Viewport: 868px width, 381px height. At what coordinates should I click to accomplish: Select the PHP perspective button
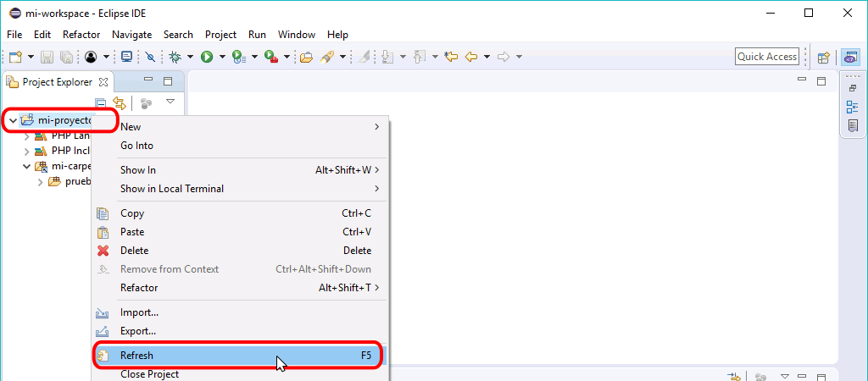coord(849,57)
